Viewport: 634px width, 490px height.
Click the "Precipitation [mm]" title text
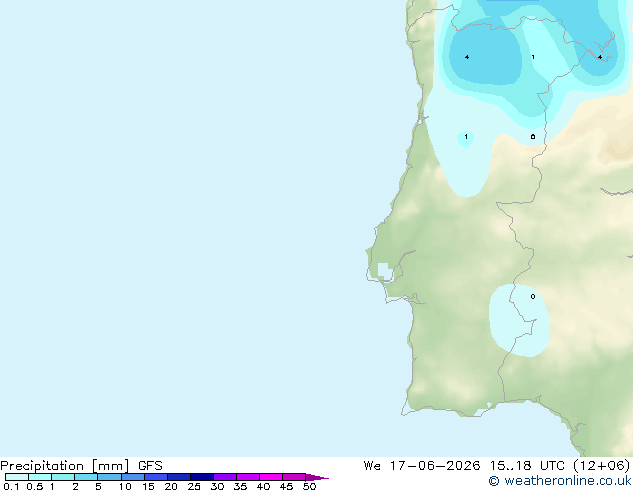[x=64, y=466]
